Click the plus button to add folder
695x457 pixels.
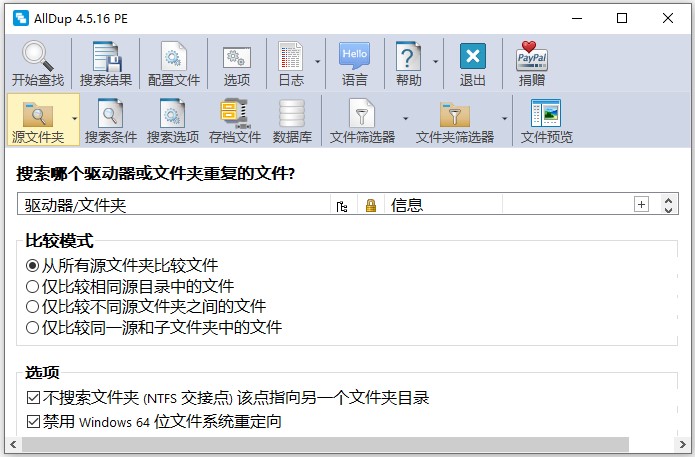click(x=641, y=204)
